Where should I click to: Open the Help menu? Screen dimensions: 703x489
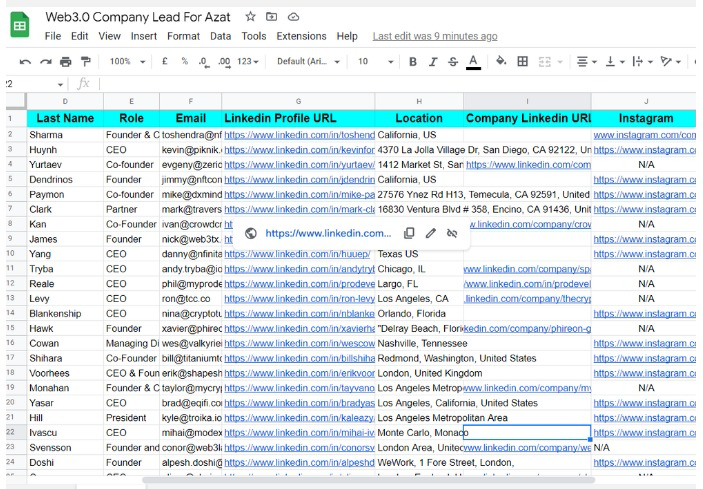pyautogui.click(x=347, y=36)
